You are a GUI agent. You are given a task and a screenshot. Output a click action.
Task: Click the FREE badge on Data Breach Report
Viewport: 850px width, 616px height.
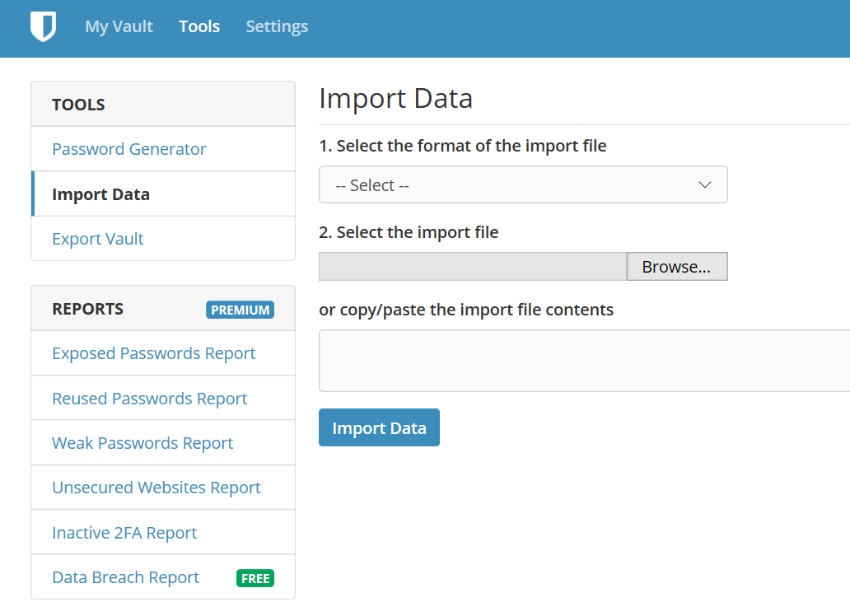pos(255,578)
